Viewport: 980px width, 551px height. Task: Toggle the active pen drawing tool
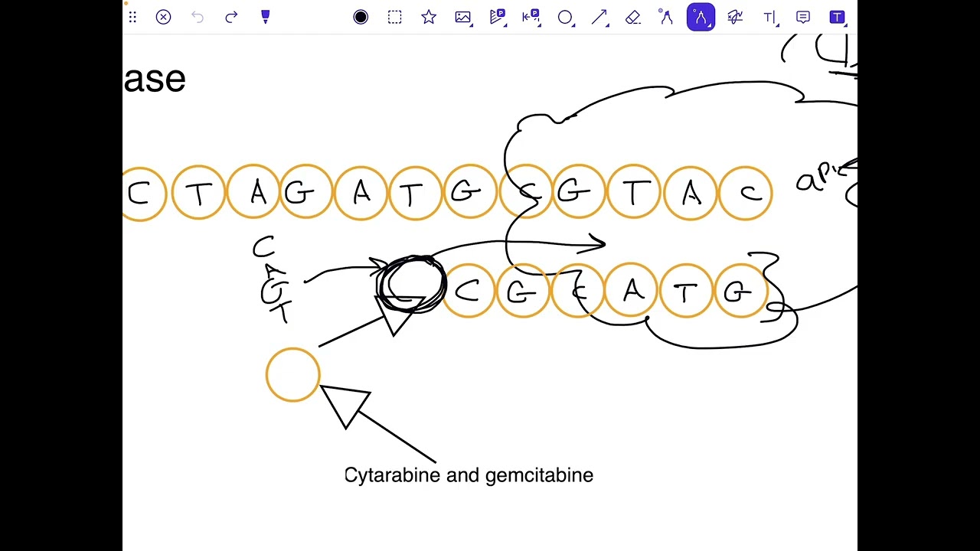[701, 17]
